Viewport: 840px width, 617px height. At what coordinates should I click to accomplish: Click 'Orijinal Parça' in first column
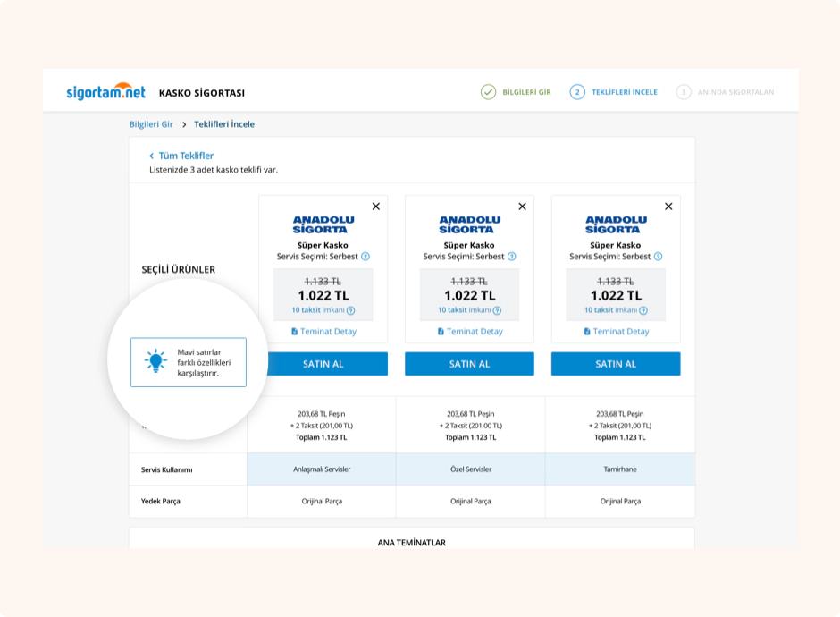click(x=322, y=502)
